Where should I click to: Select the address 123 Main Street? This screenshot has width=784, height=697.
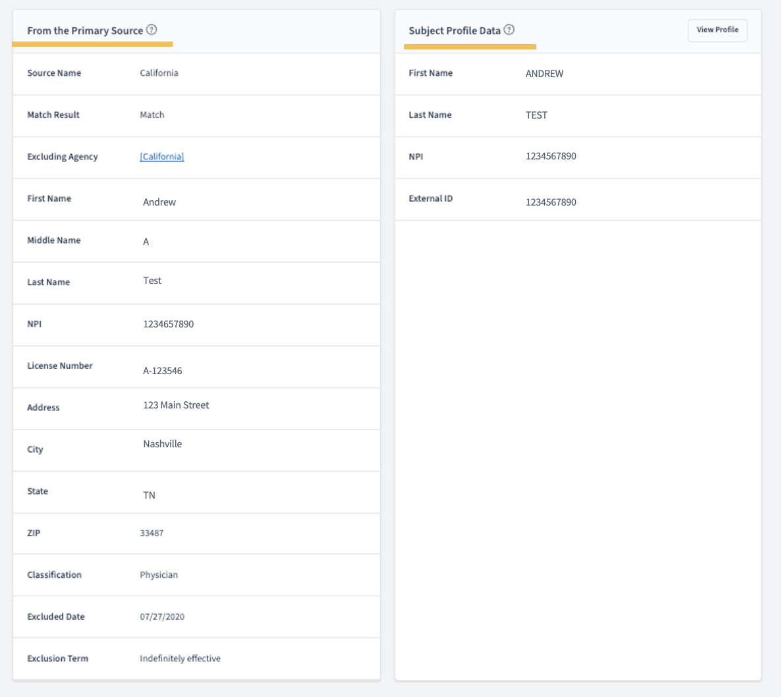coord(176,405)
